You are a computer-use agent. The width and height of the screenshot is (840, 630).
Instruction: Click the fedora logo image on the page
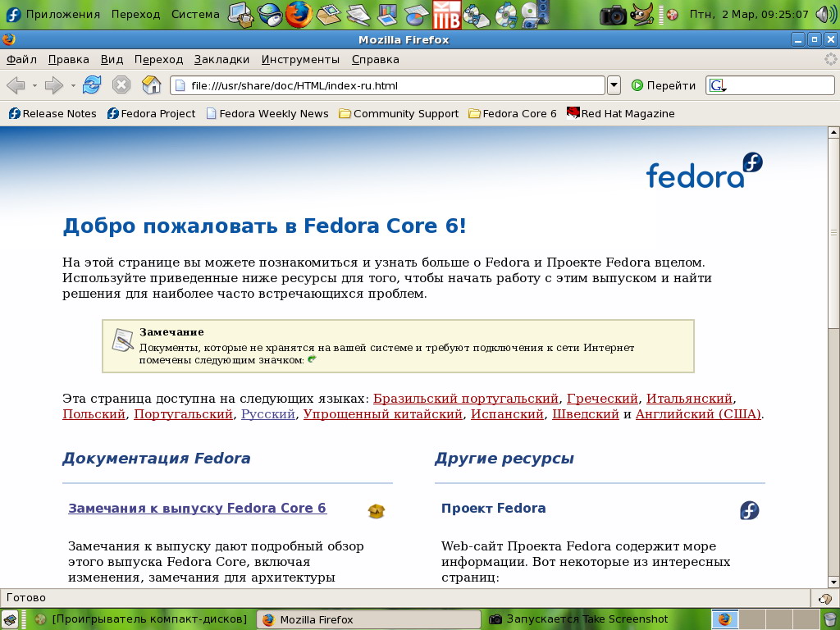coord(705,171)
